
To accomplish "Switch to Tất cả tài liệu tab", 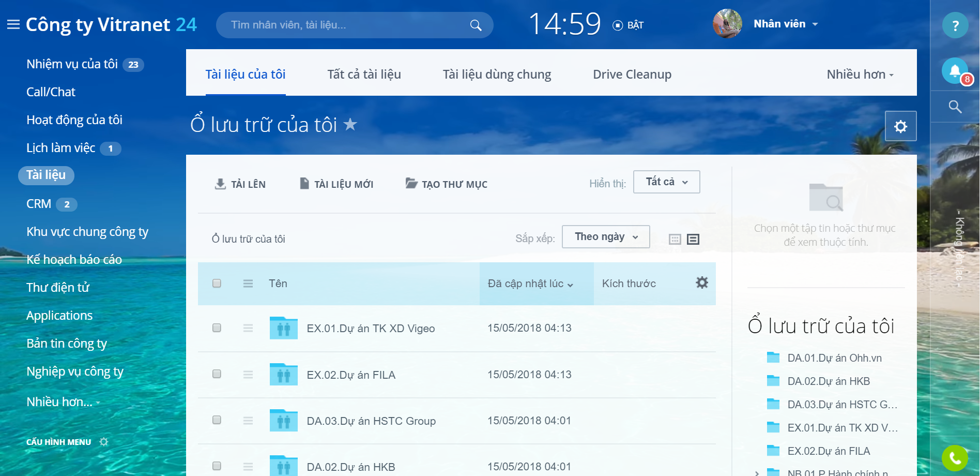I will tap(364, 75).
